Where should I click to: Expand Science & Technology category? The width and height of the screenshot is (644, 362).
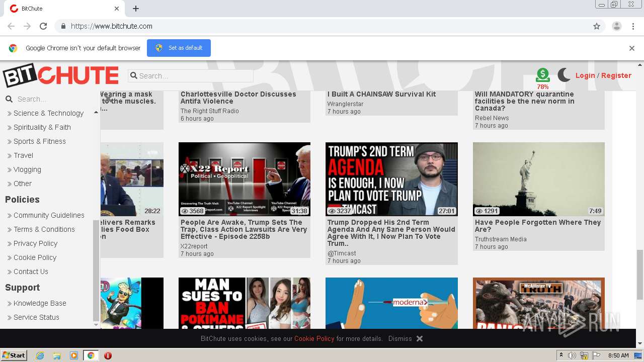point(48,113)
